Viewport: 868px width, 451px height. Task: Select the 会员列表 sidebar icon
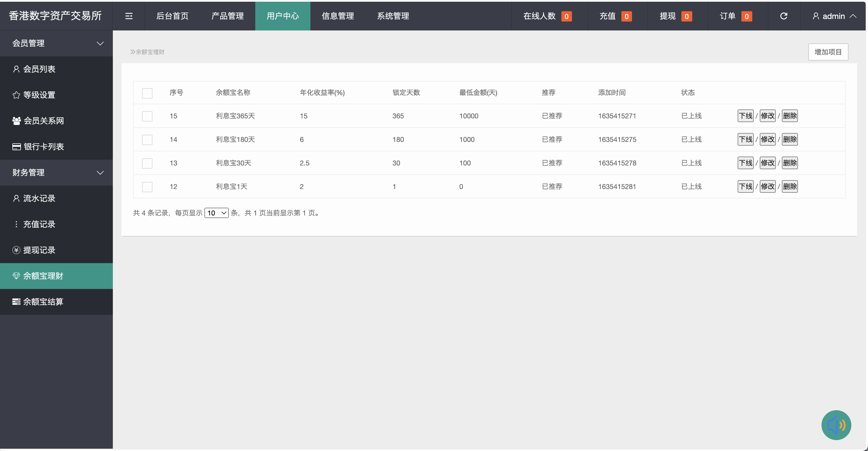[16, 69]
